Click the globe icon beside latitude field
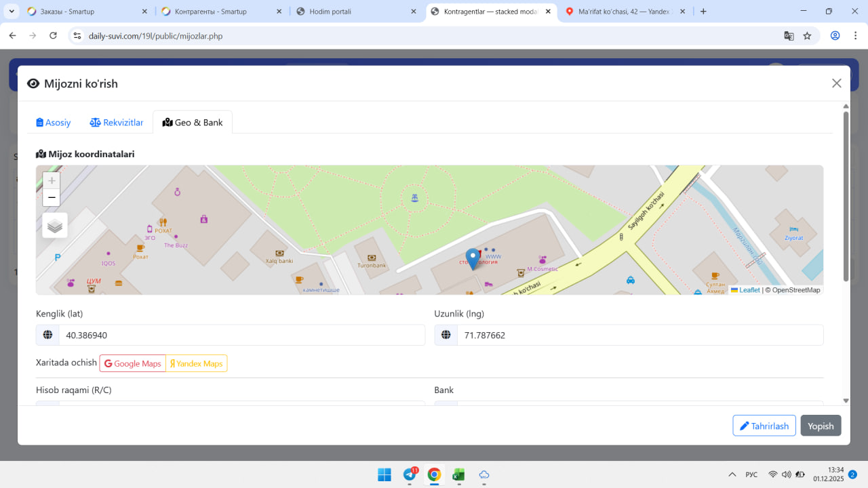Viewport: 868px width, 488px height. click(x=47, y=335)
